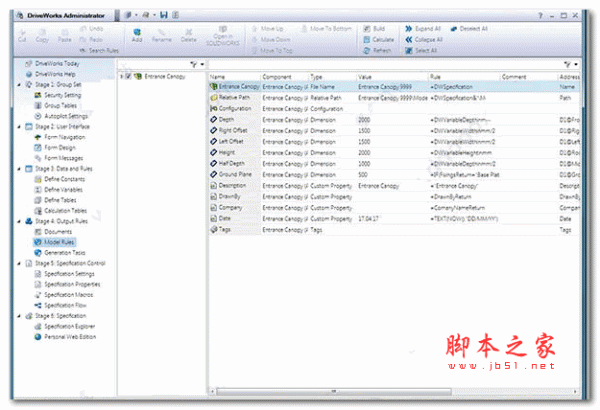Select the Ground Plane dimension row

(x=394, y=175)
